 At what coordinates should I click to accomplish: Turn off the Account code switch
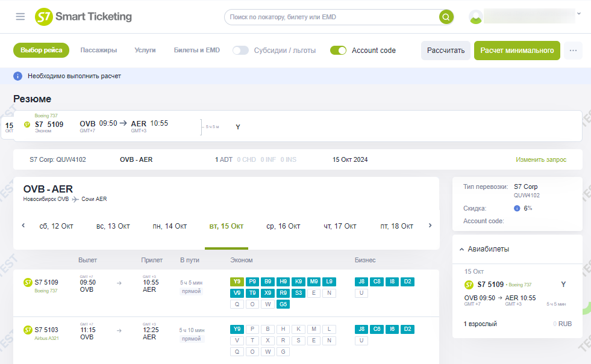[338, 51]
